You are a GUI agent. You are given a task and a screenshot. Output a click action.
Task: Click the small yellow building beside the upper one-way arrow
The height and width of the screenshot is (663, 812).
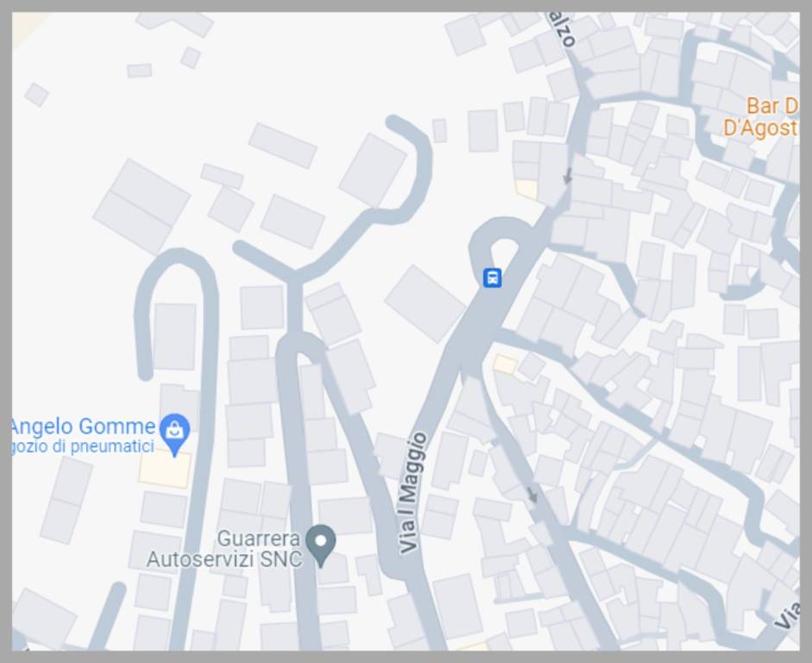click(x=526, y=189)
